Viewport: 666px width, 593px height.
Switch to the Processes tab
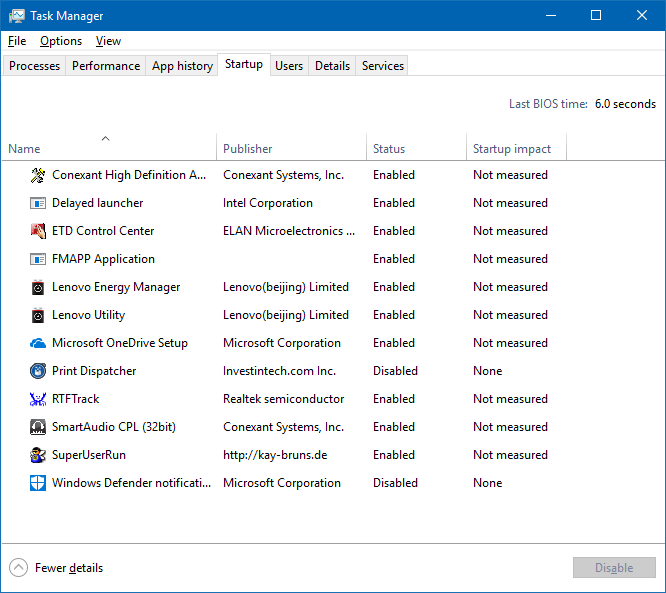click(34, 66)
